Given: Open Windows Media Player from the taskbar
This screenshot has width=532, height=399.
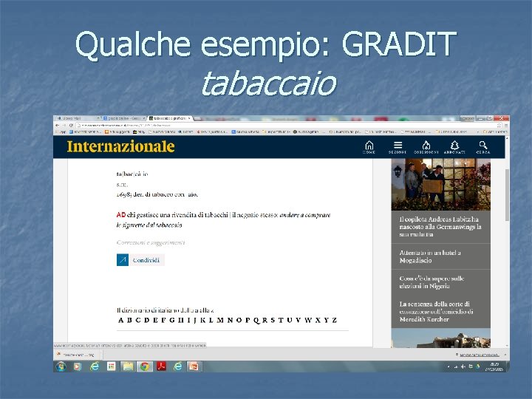Looking at the screenshot, I should pos(78,366).
